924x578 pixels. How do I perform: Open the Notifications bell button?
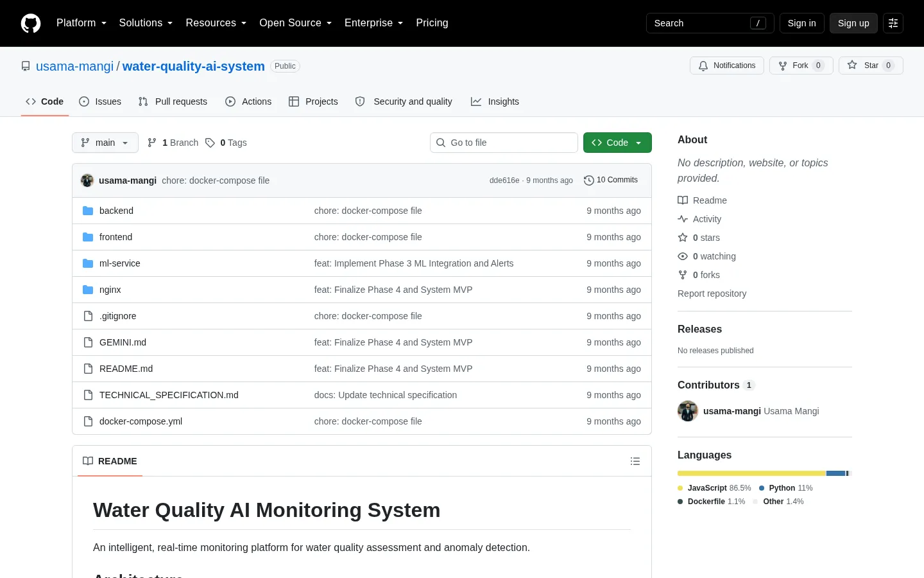click(x=727, y=66)
